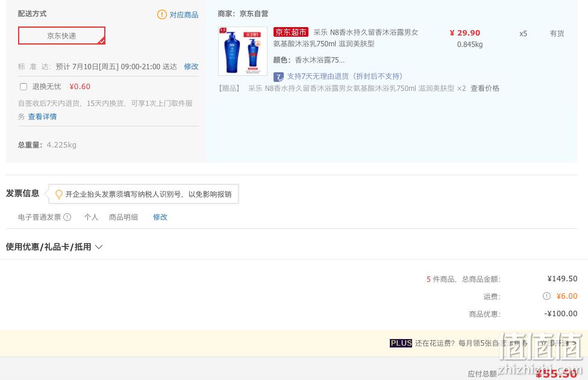Viewport: 588px width, 380px height.
Task: Click the 7-day return badge icon
Action: coord(278,77)
